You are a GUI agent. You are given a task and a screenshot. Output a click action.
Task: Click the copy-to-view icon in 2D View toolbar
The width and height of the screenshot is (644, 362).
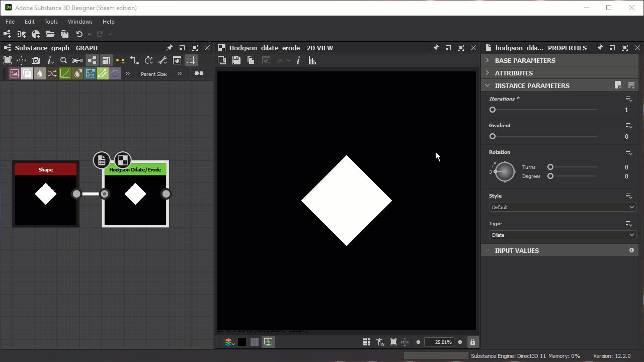(x=222, y=60)
